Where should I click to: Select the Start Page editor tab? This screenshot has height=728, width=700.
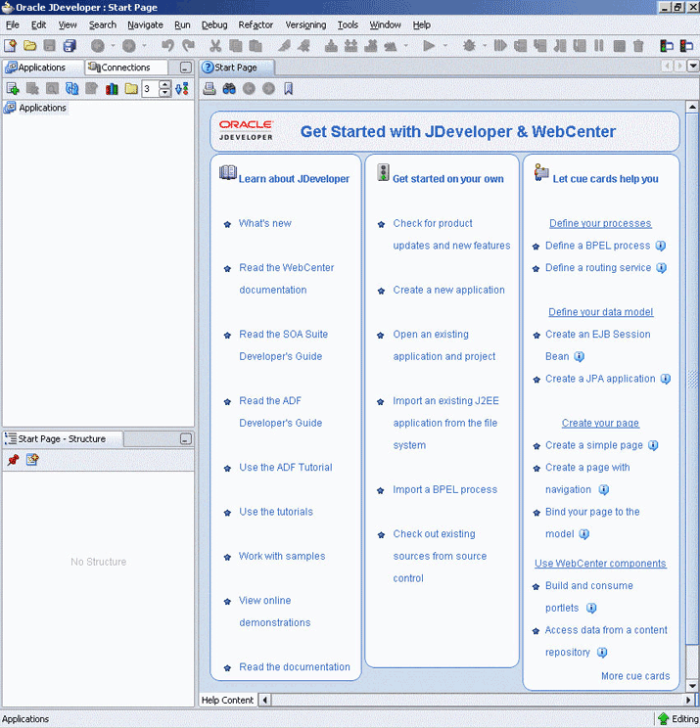pos(236,68)
